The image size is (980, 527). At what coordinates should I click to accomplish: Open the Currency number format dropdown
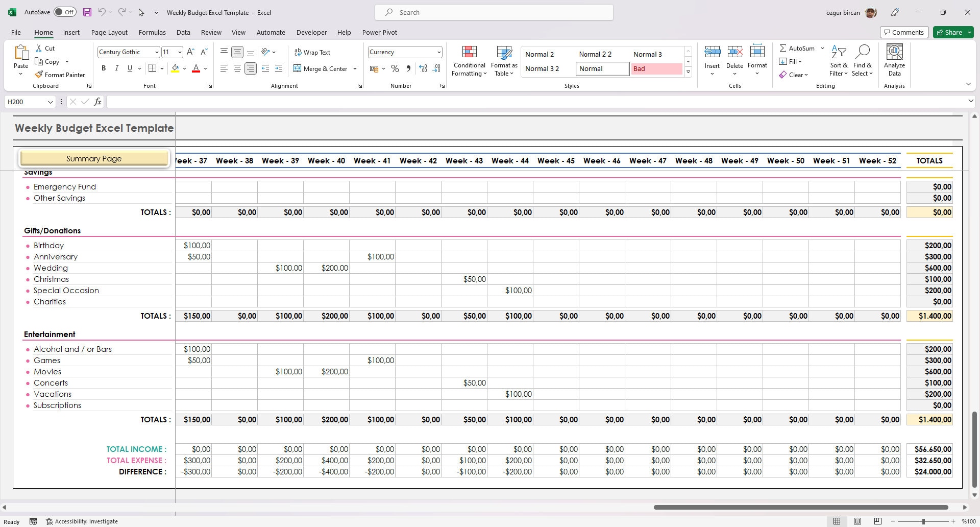pos(439,52)
